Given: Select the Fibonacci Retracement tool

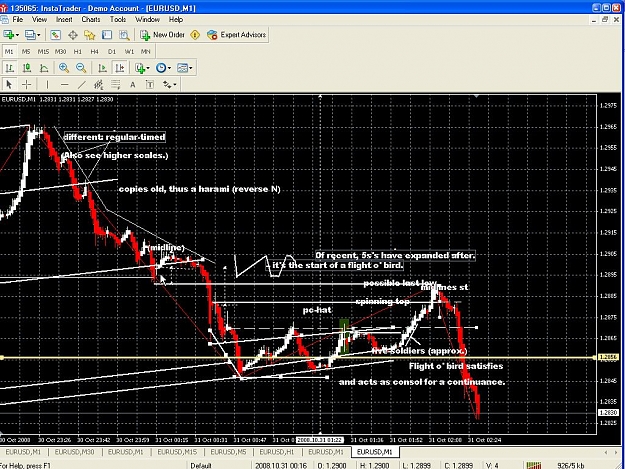Looking at the screenshot, I should click(x=116, y=84).
